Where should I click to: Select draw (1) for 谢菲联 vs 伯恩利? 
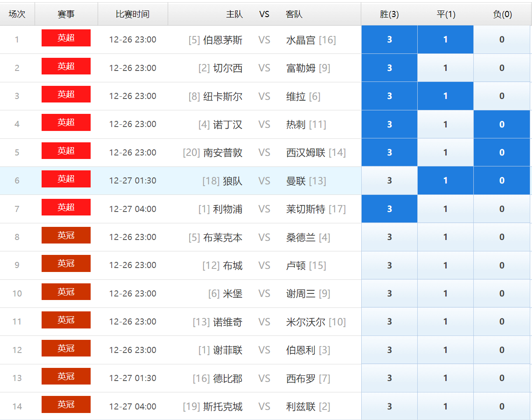445,350
